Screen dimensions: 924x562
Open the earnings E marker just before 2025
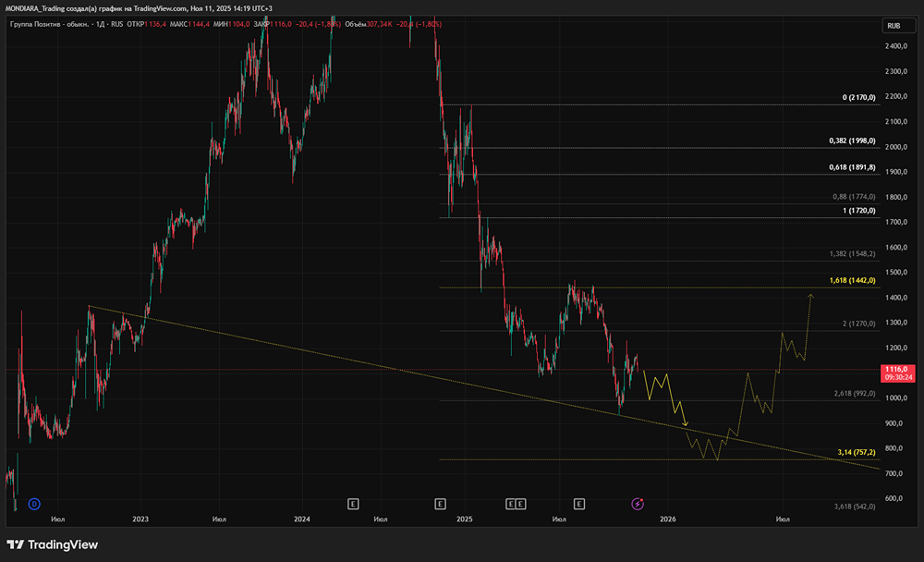point(440,504)
